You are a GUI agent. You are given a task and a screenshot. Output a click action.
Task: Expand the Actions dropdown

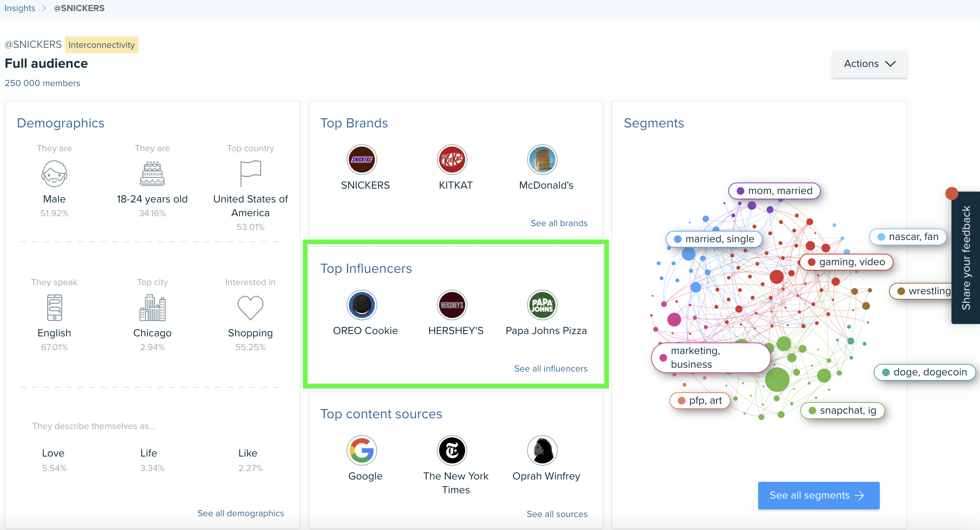click(869, 64)
